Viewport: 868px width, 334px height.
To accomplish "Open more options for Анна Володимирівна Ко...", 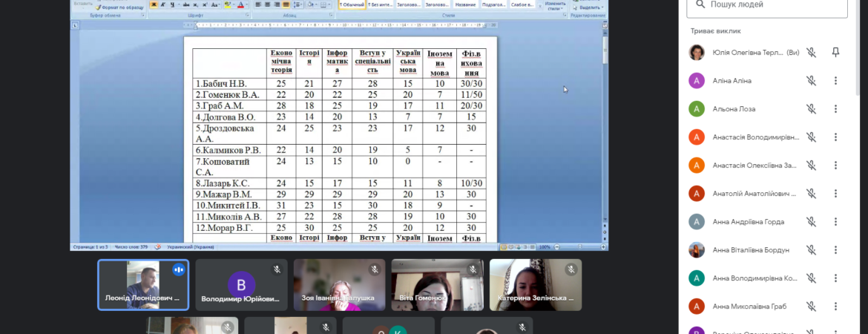I will click(835, 278).
